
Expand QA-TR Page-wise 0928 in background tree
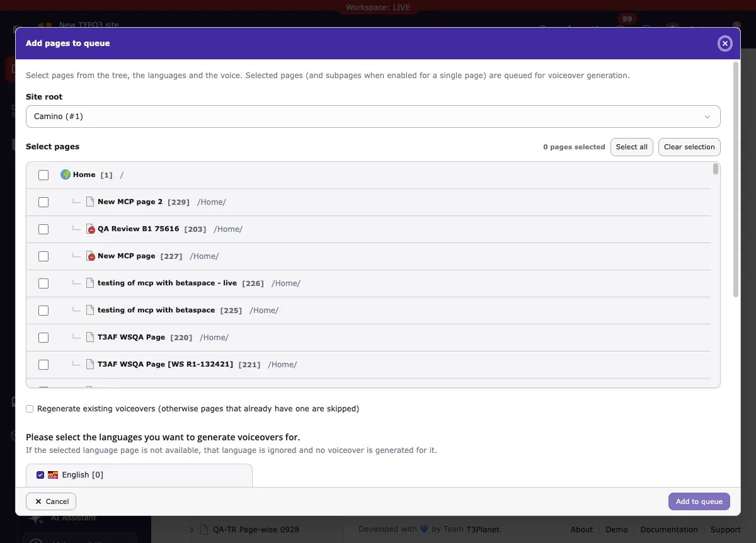[192, 530]
